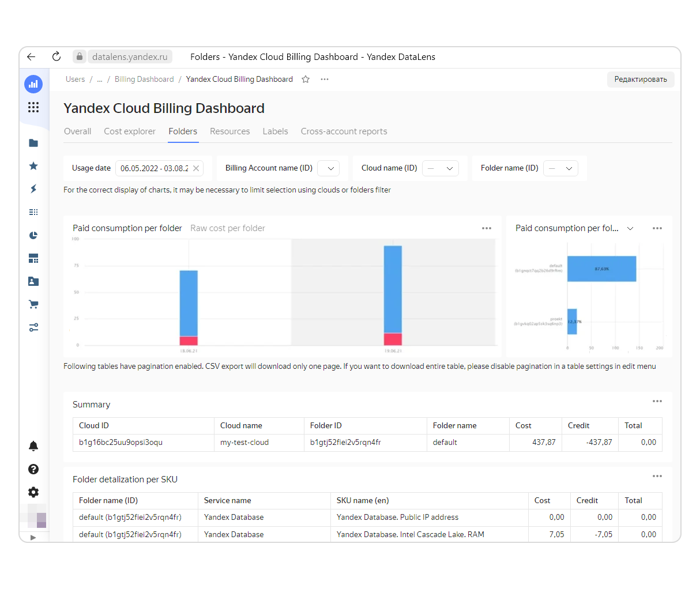
Task: Switch to the Cost explorer tab
Action: pyautogui.click(x=130, y=131)
